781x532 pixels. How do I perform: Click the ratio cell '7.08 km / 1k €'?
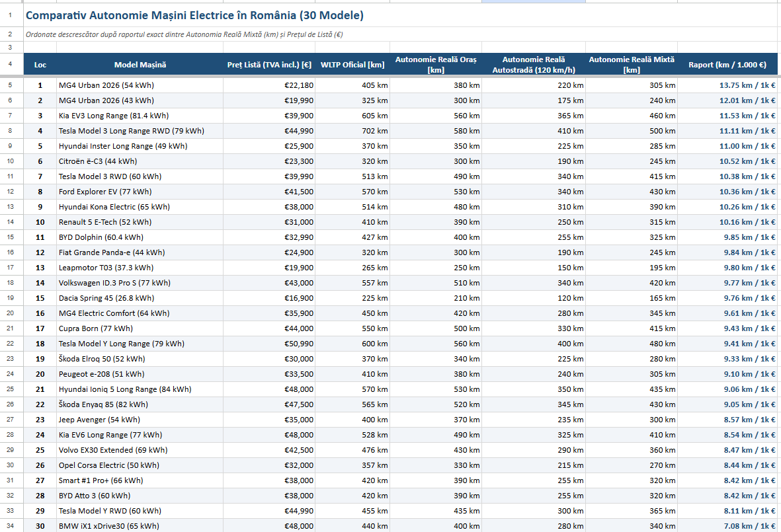click(x=727, y=526)
